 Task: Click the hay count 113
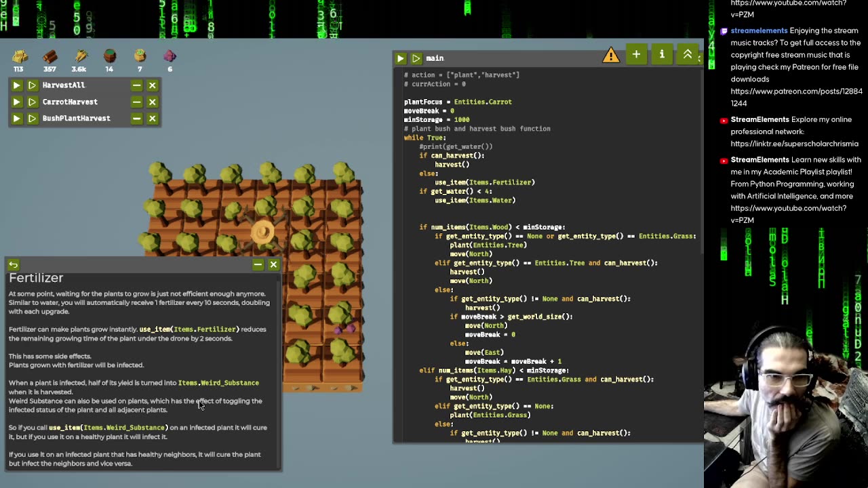(x=18, y=69)
